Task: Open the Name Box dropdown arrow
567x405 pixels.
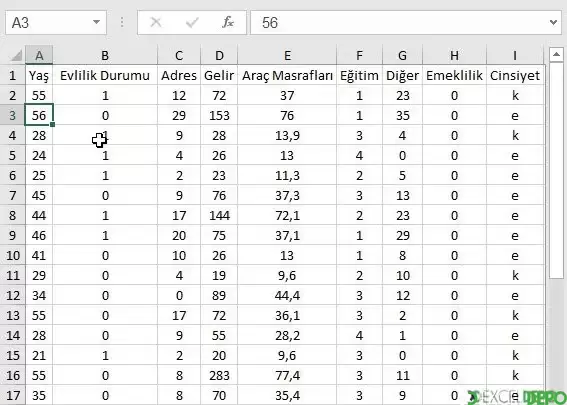Action: pyautogui.click(x=96, y=22)
